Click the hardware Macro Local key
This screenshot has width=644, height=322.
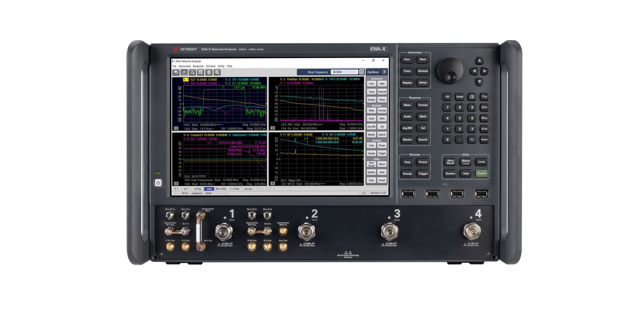[466, 162]
